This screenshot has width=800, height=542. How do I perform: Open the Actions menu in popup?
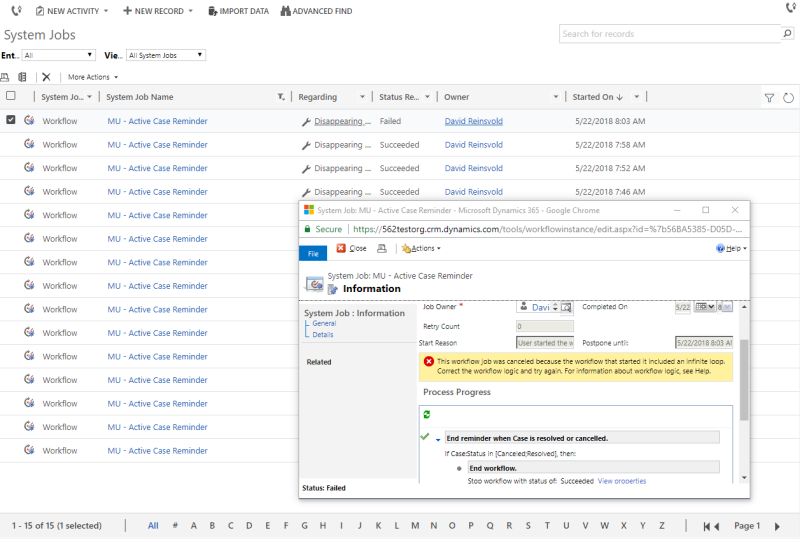point(421,249)
